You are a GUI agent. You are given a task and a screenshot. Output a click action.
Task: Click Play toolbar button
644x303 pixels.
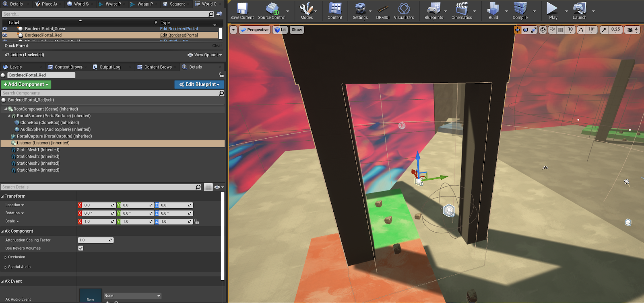pos(553,11)
